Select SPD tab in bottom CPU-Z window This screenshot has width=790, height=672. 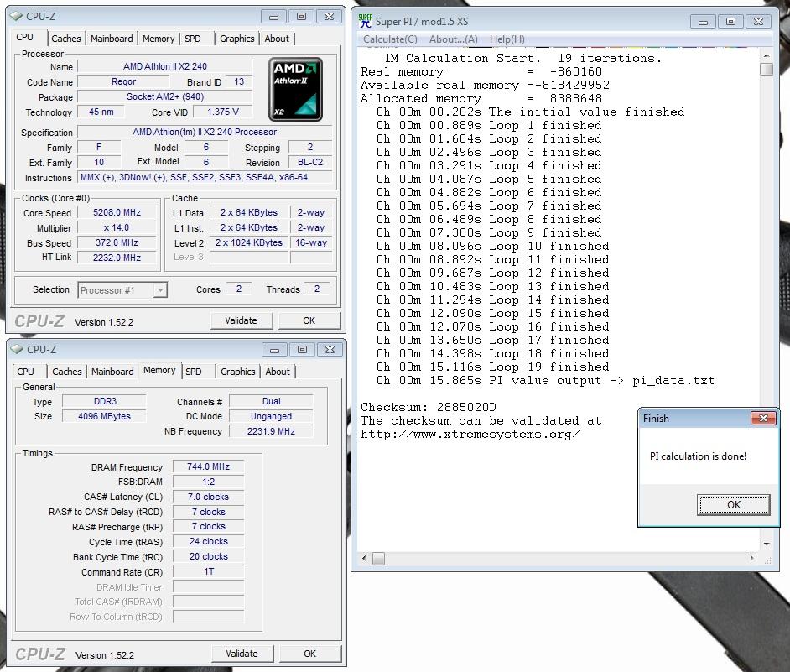pos(194,372)
